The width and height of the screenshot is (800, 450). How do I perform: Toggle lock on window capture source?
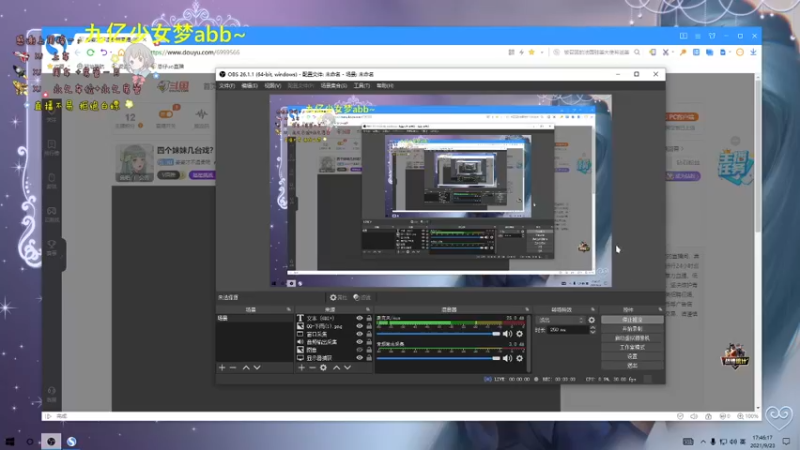click(x=369, y=334)
